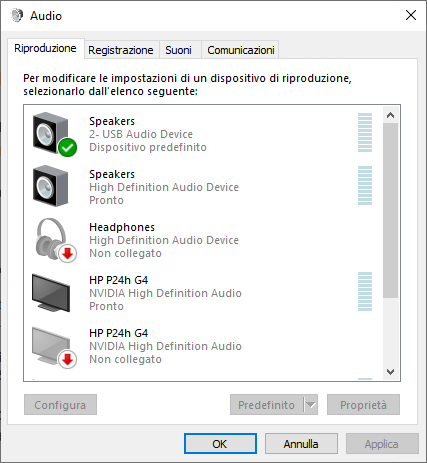427x463 pixels.
Task: Select the Pronto status under High Definition Audio Device speakers
Action: coord(106,200)
